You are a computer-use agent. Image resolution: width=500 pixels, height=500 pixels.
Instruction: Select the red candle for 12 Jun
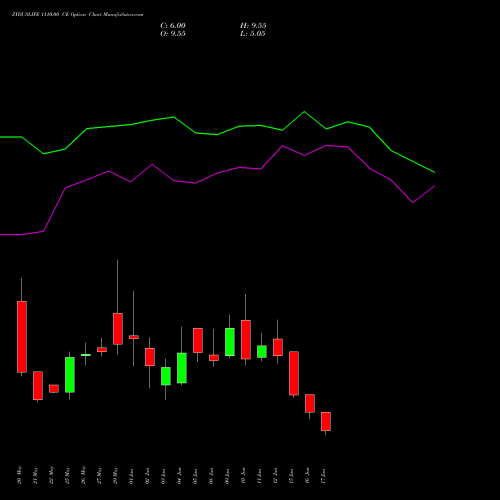[278, 347]
